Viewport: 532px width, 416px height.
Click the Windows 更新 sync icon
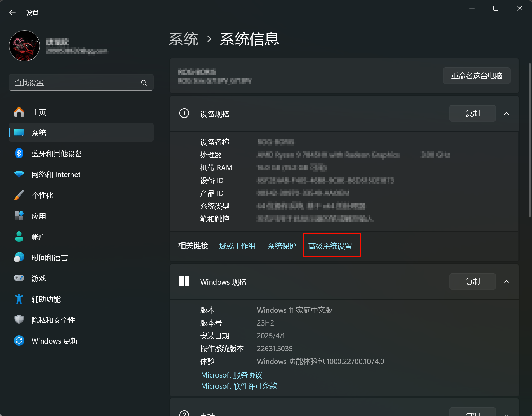click(19, 340)
